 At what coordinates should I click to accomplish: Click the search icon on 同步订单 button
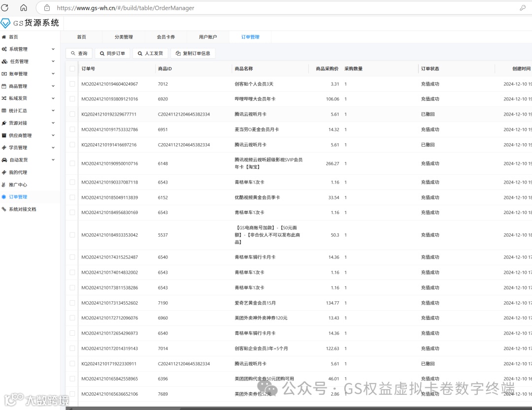point(102,53)
